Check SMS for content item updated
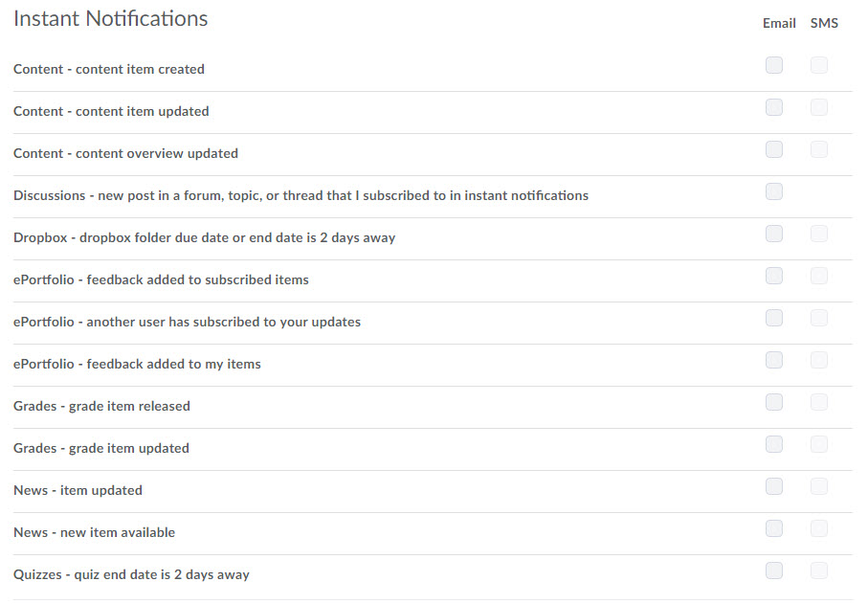 coord(819,107)
